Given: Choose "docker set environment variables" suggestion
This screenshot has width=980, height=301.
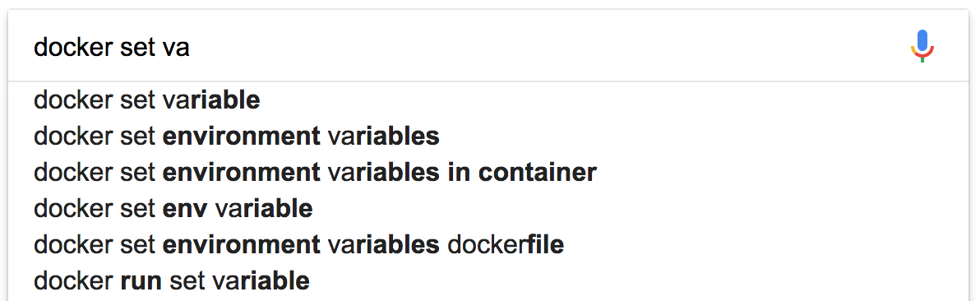Looking at the screenshot, I should click(x=488, y=136).
